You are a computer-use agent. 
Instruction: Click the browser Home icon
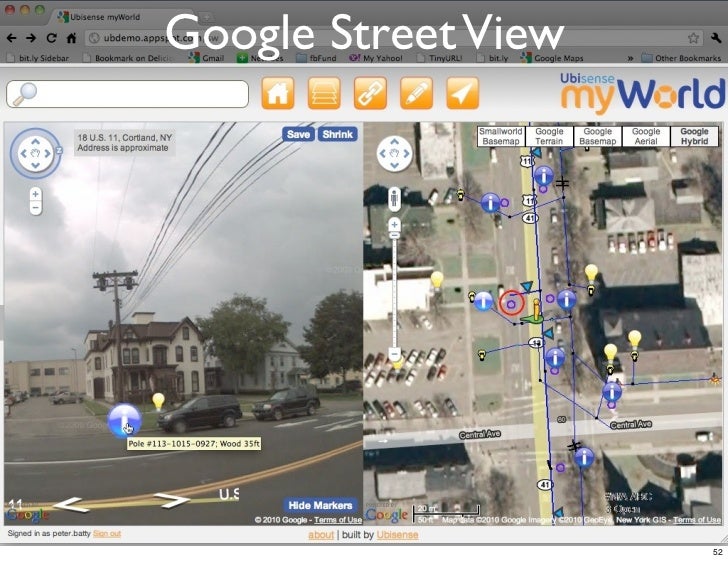coord(72,38)
